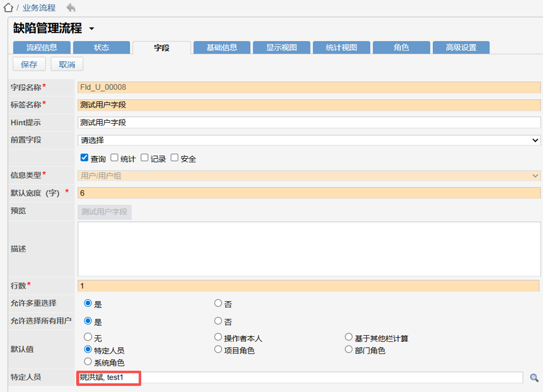543x392 pixels.
Task: Select 否 for 允许多重选择
Action: pos(218,303)
